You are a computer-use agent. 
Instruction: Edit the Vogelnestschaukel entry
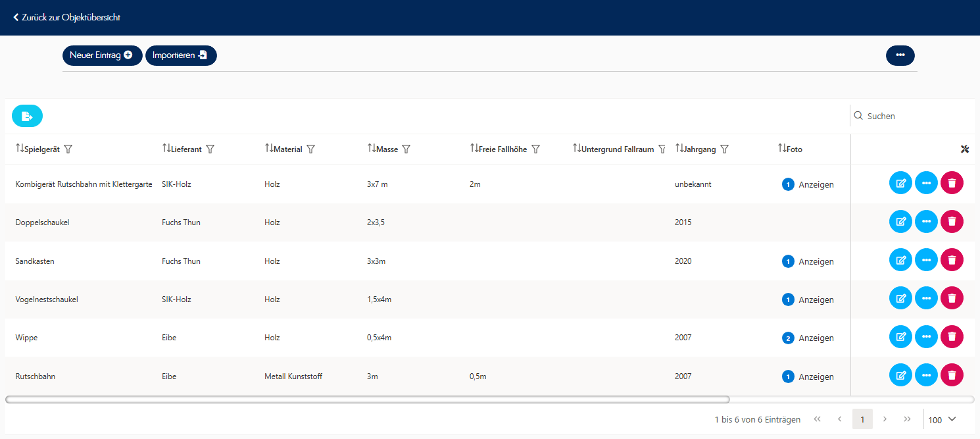(x=900, y=299)
